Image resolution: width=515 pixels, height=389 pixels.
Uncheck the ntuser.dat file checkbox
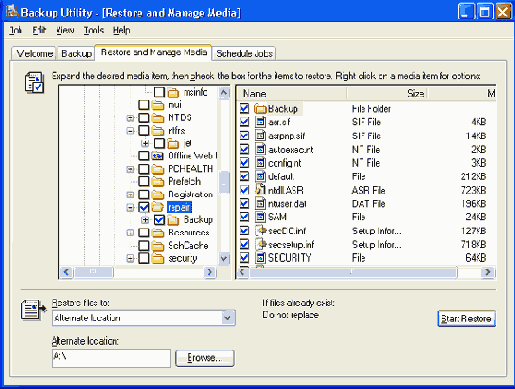coord(244,203)
